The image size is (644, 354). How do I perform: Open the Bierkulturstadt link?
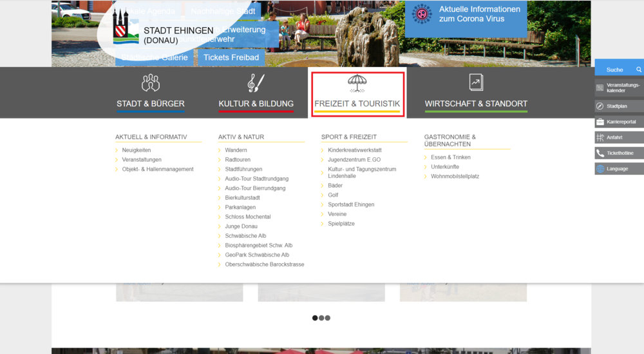point(242,197)
